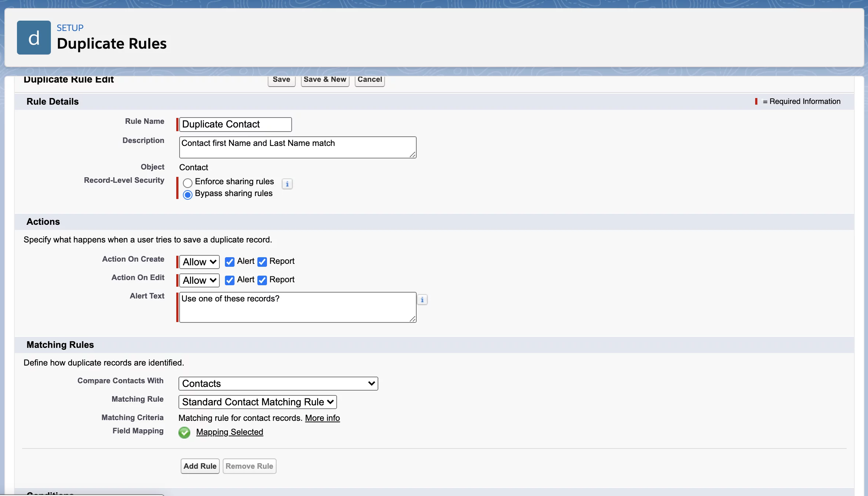Click the info icon next to Alert Text
This screenshot has width=868, height=496.
[422, 300]
